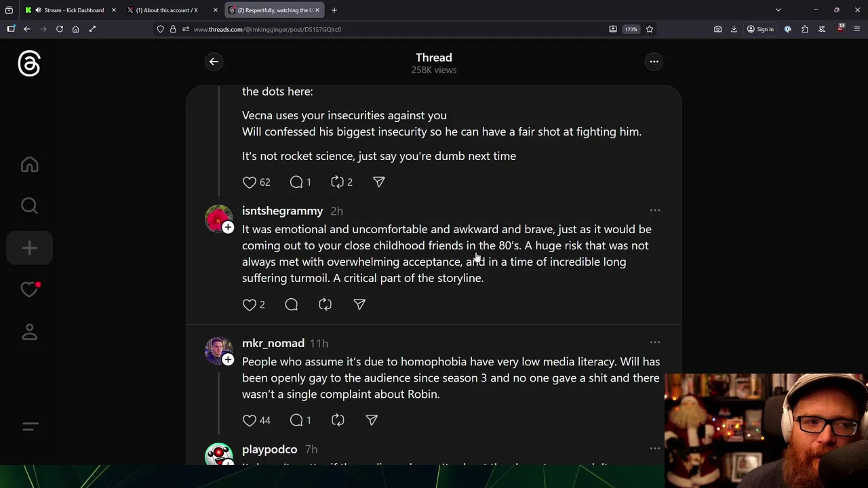This screenshot has width=868, height=488.
Task: Click the Threads logo icon
Action: (x=29, y=64)
